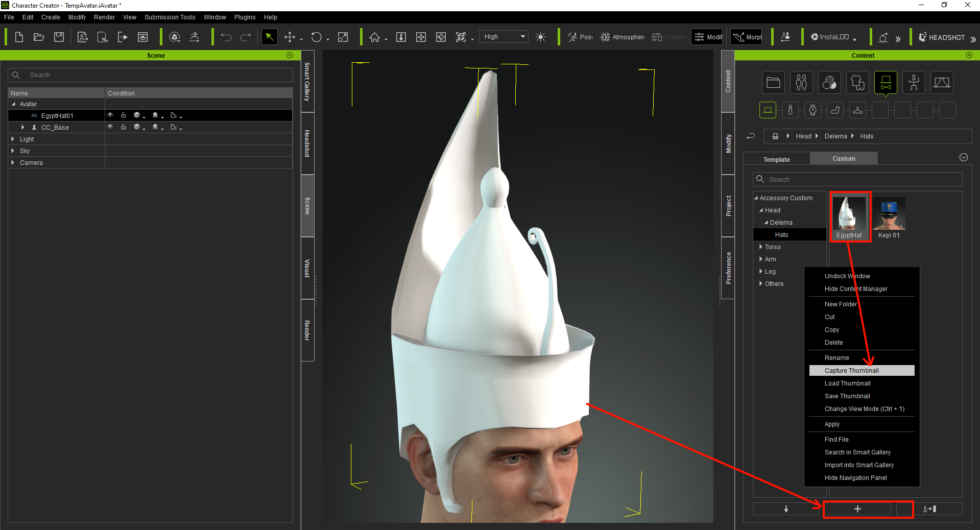This screenshot has width=980, height=530.
Task: Choose Capture Thumbnail from context menu
Action: pyautogui.click(x=862, y=370)
